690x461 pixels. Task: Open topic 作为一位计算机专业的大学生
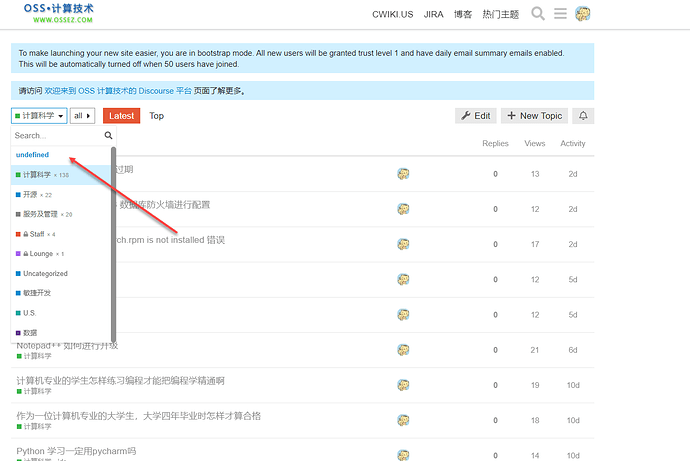click(139, 416)
